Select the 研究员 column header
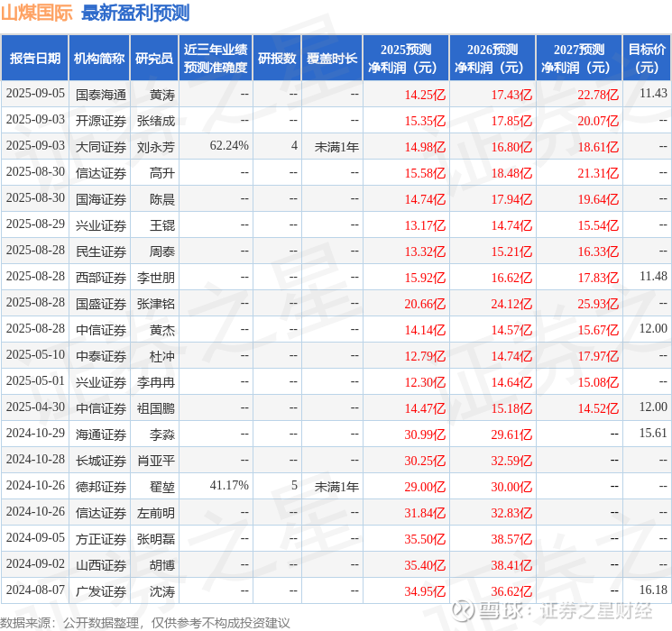The image size is (672, 631). pyautogui.click(x=154, y=59)
